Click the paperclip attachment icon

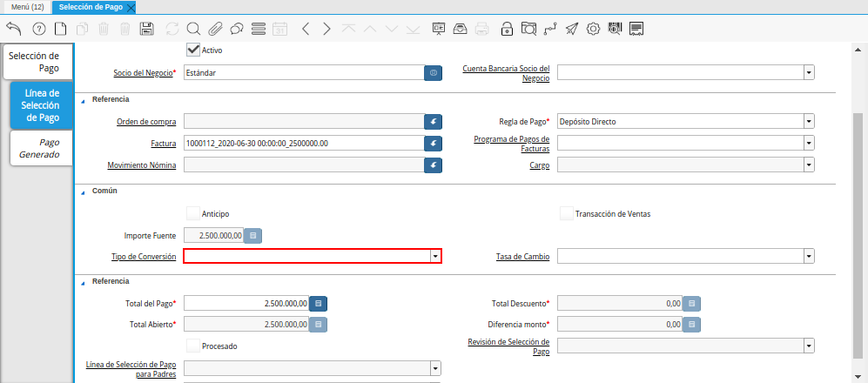215,29
